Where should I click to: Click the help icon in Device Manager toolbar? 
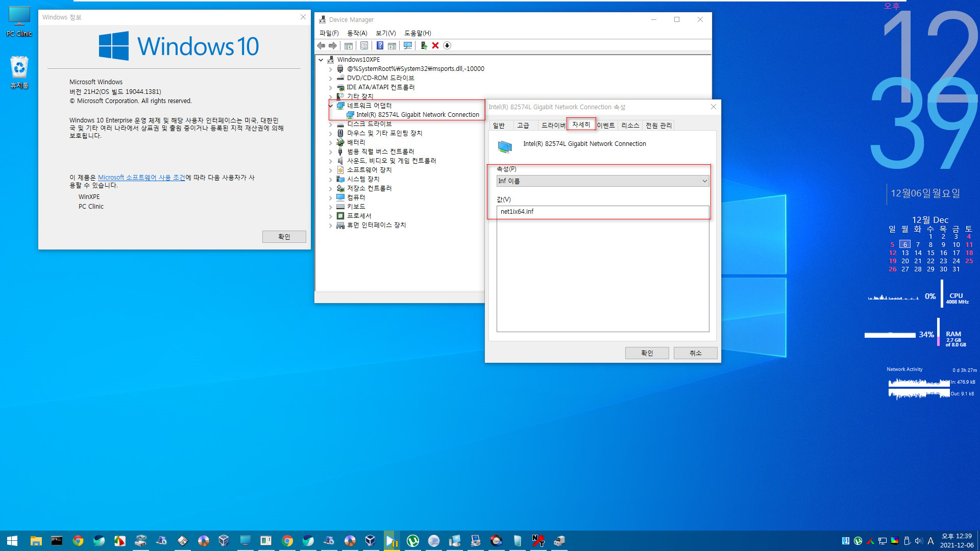[x=378, y=46]
